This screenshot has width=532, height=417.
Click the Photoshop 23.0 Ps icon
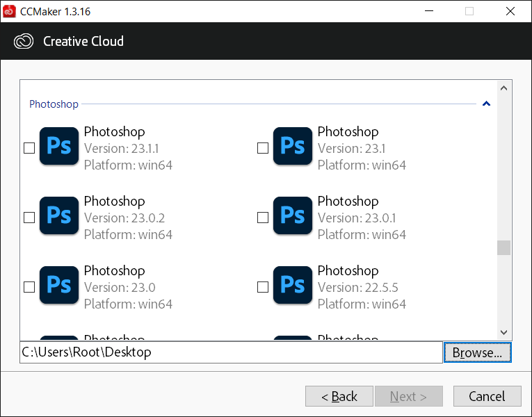[x=59, y=286]
